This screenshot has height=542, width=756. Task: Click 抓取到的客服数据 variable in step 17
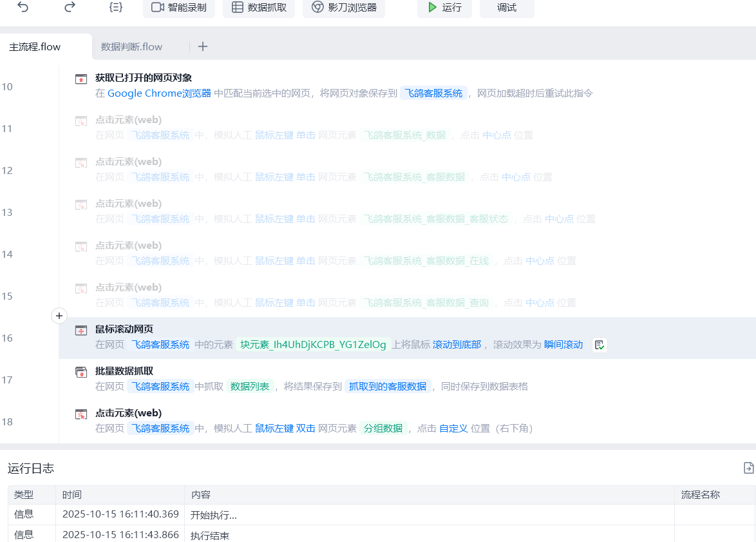tap(388, 387)
